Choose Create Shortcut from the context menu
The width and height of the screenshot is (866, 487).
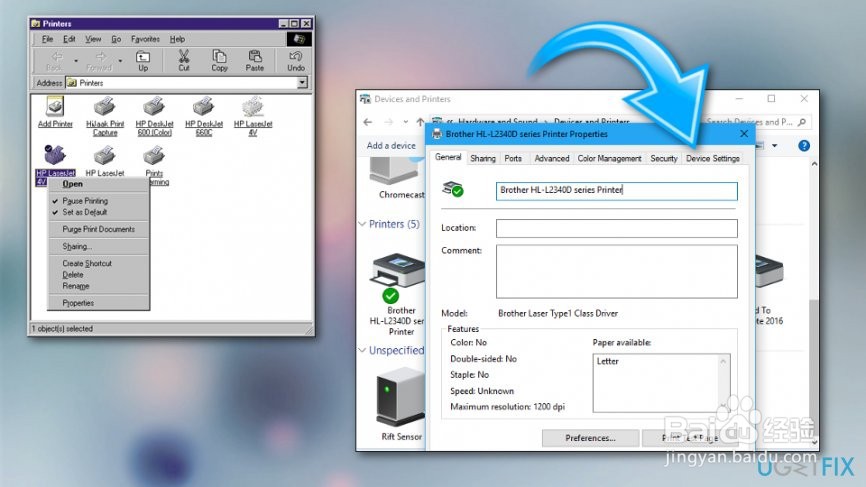(98, 263)
